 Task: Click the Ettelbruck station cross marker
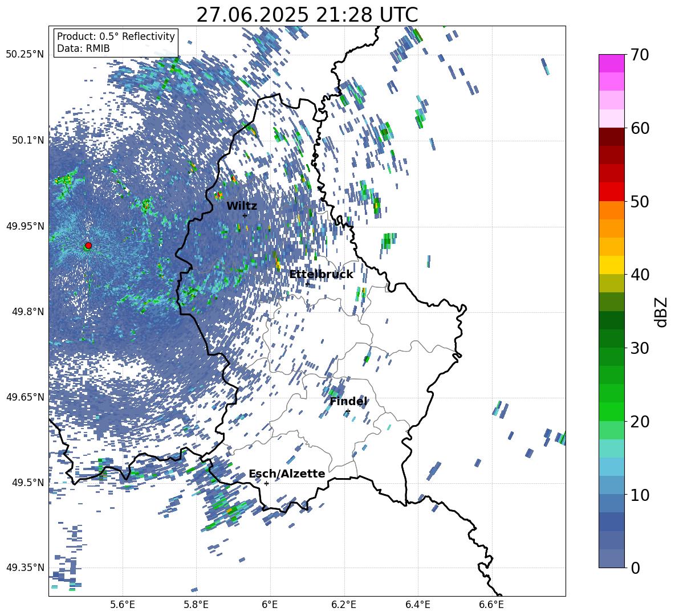point(307,284)
